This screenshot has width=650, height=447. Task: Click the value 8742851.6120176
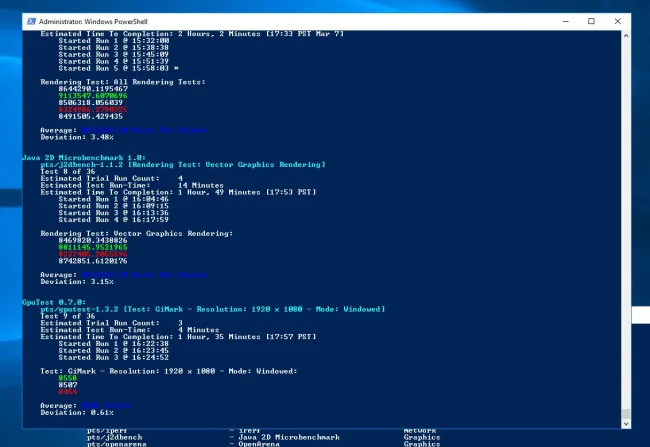pyautogui.click(x=93, y=261)
